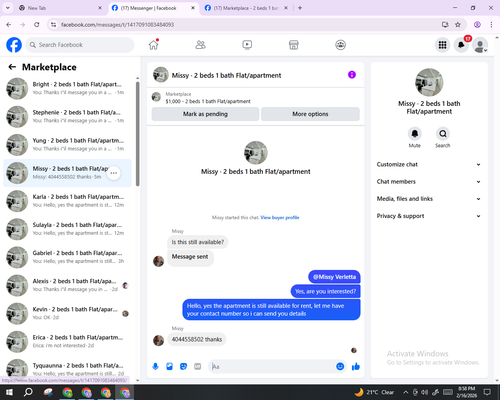Image resolution: width=500 pixels, height=400 pixels.
Task: Send a thumbs-up like
Action: [x=356, y=367]
